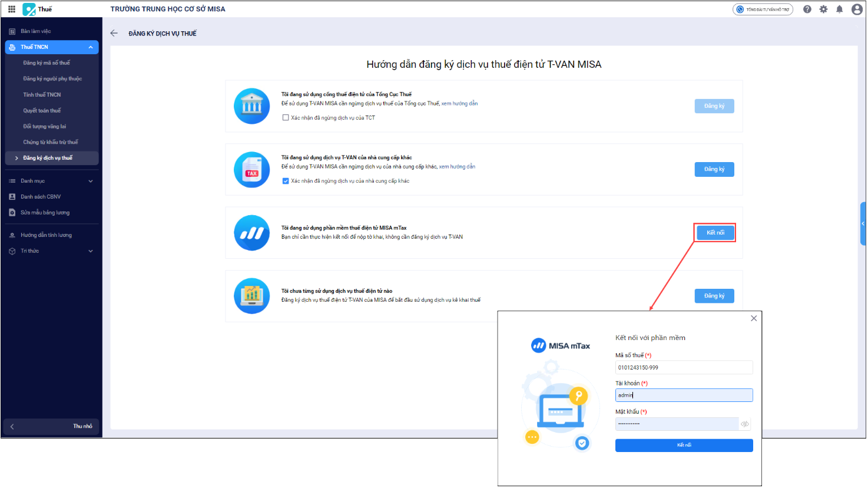Check Xác nhận đã ngừng dịch vụ của TCT

tap(286, 118)
